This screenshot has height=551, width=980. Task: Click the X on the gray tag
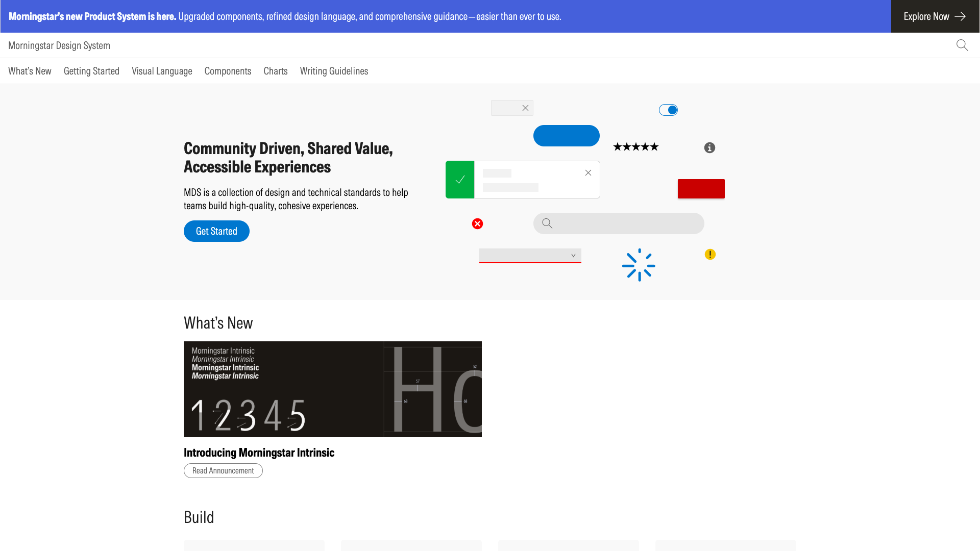[525, 108]
